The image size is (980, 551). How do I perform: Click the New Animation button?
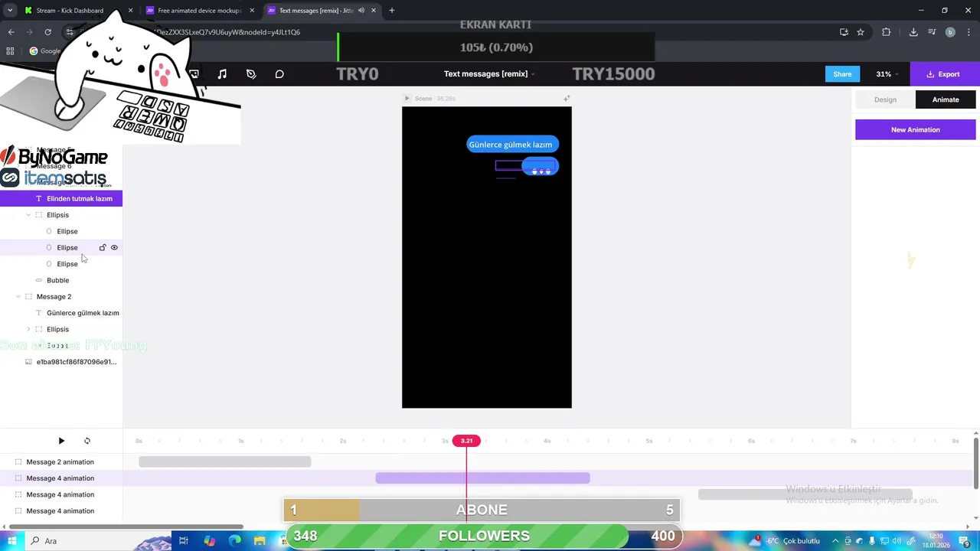(x=915, y=130)
